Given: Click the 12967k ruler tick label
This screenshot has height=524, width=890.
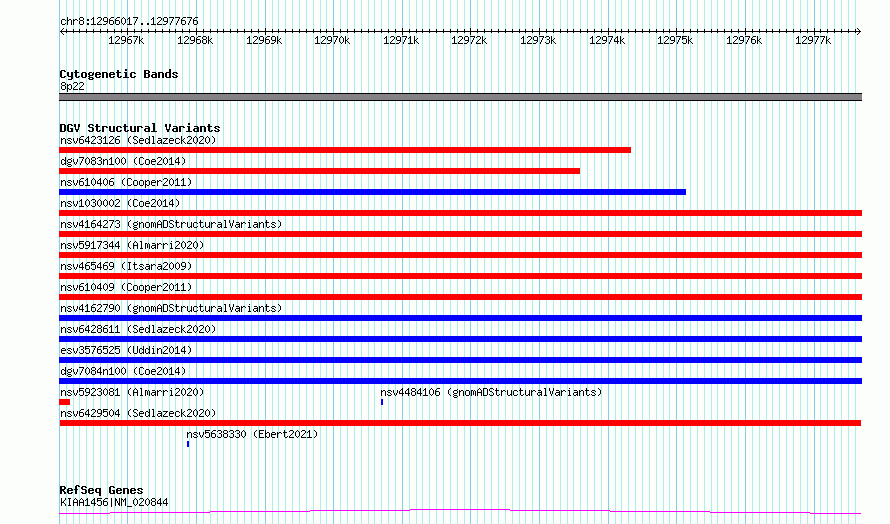Looking at the screenshot, I should coord(126,40).
